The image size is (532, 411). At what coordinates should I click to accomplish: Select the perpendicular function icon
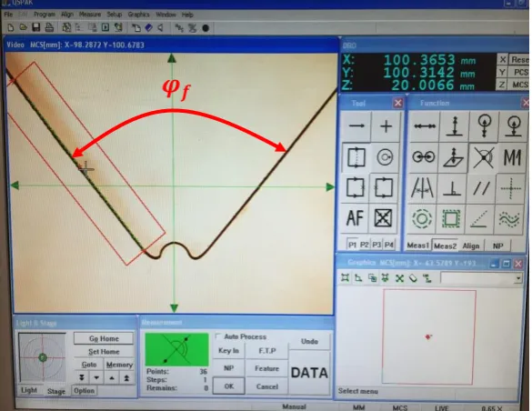pos(453,188)
